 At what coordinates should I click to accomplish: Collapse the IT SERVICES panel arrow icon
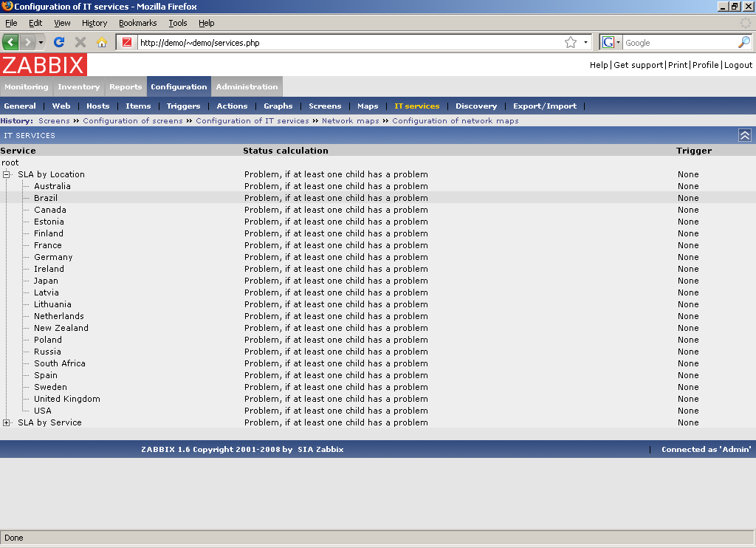pos(744,136)
